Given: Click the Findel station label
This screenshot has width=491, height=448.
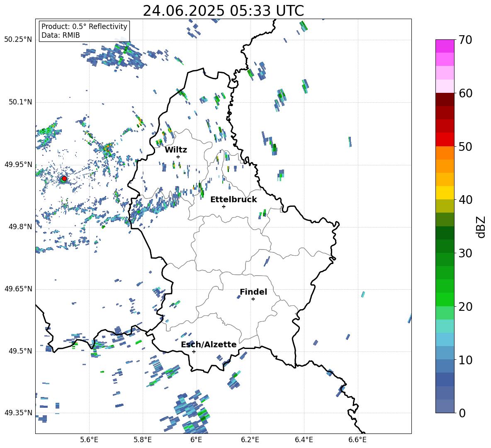Looking at the screenshot, I should click(253, 292).
